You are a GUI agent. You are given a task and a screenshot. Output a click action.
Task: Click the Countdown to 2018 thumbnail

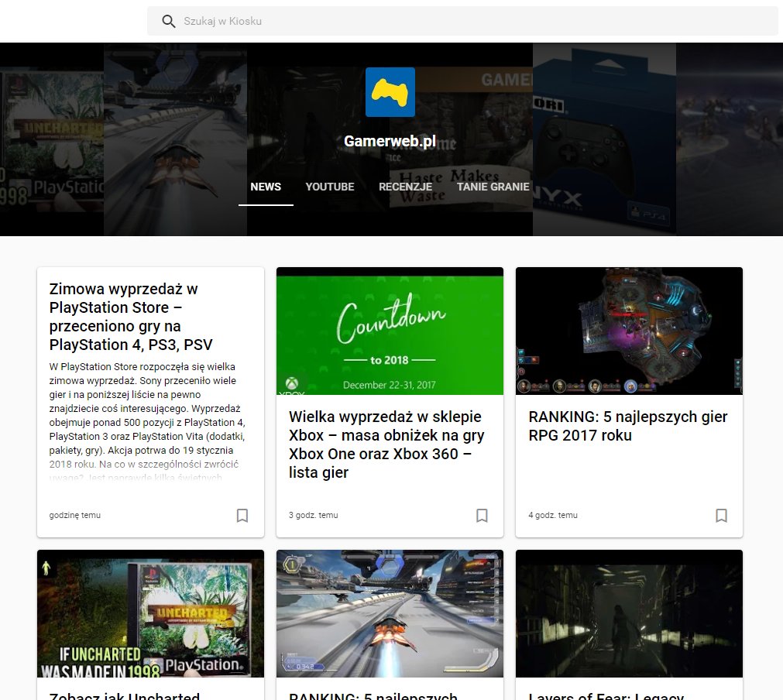click(x=390, y=331)
